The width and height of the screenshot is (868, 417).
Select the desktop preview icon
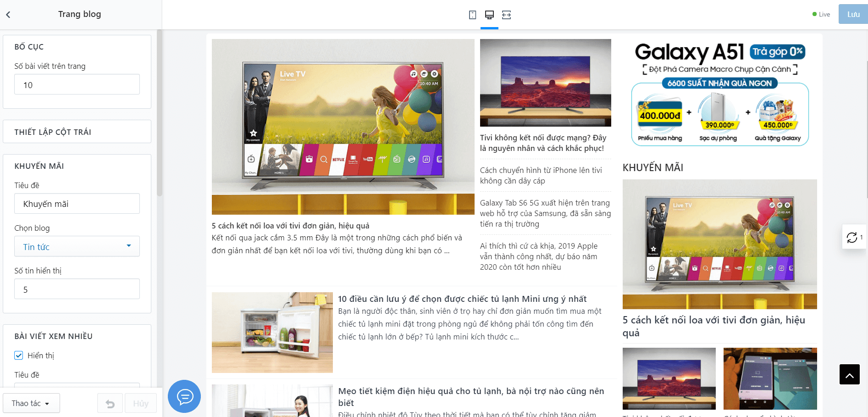coord(489,15)
